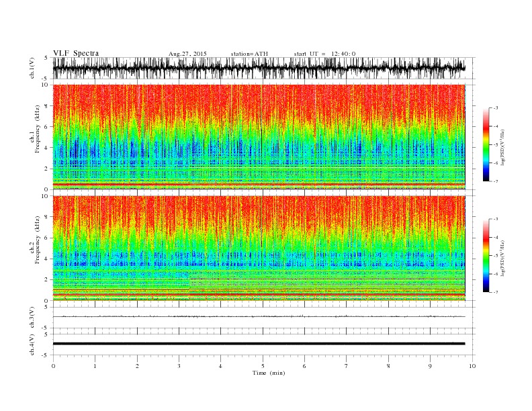Click the ch.1 spectrogram color scale bar
Screen dimensions: 532x411
[486, 144]
